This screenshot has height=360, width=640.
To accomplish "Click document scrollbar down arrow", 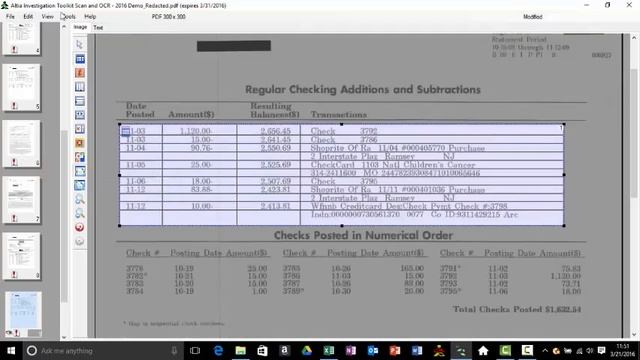I will pos(634,335).
